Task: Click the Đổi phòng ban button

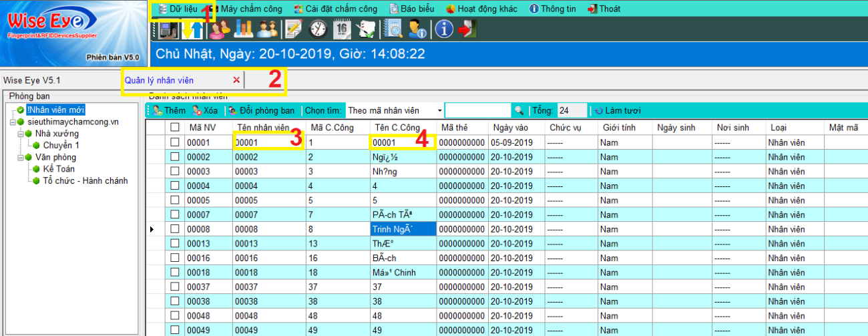Action: 262,110
